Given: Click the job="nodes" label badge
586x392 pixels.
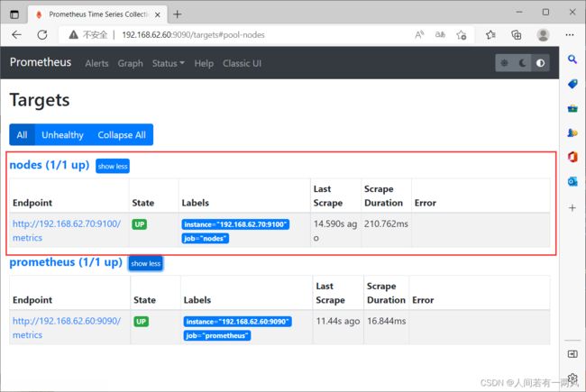Looking at the screenshot, I should [x=206, y=239].
